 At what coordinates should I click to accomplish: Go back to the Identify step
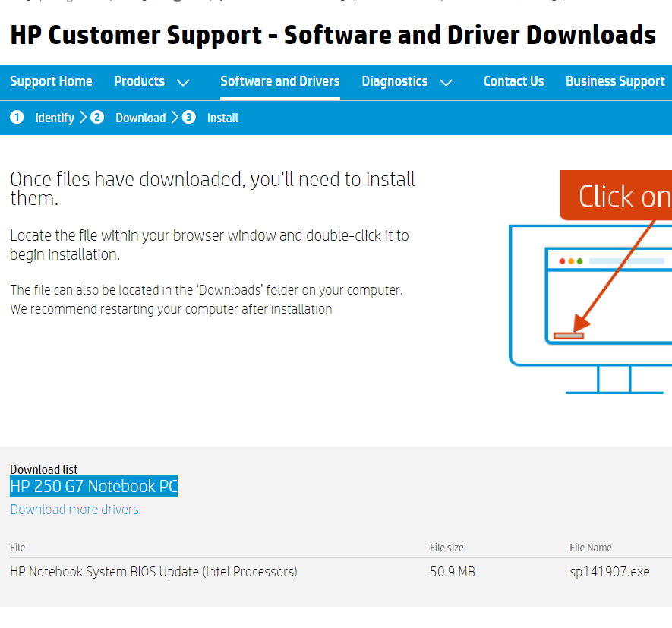click(55, 118)
